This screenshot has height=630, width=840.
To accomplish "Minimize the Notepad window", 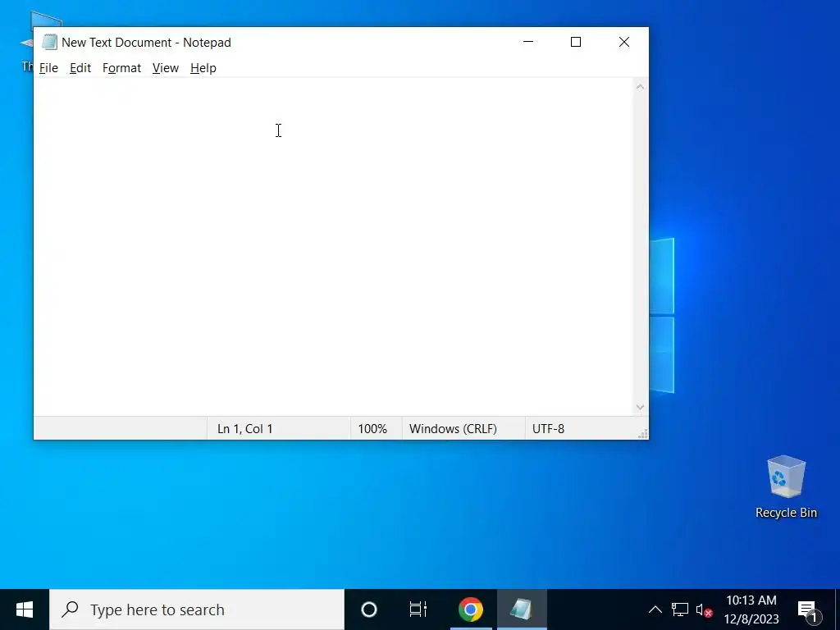I will (528, 42).
